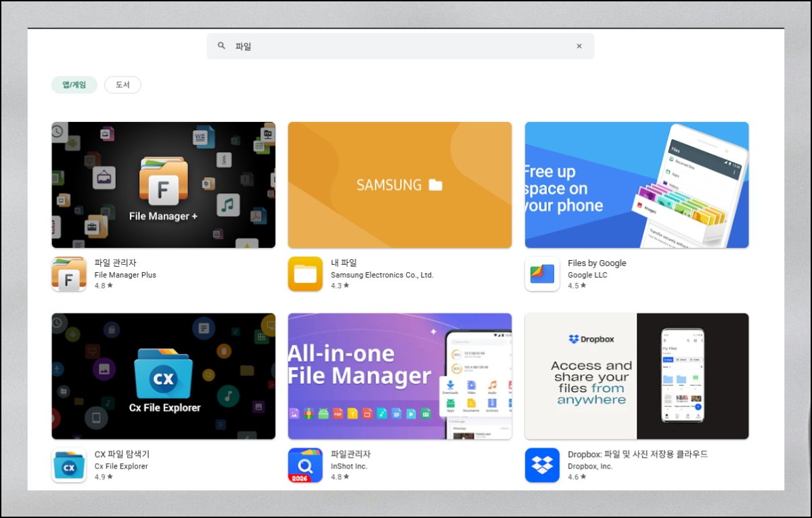Click the Google LLC developer text
This screenshot has width=812, height=518.
tap(587, 275)
